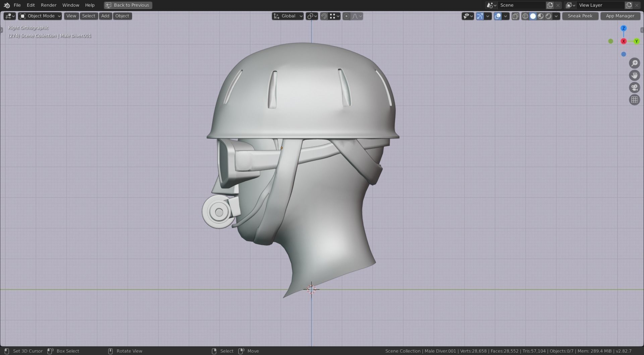Viewport: 644px width, 355px height.
Task: Click the 3D cursor at the origin
Action: click(x=311, y=289)
